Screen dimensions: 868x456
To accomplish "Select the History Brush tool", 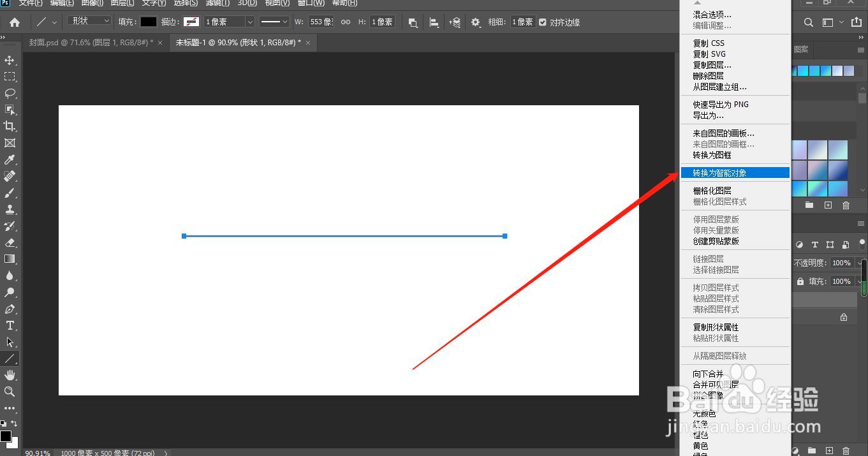I will pos(10,226).
